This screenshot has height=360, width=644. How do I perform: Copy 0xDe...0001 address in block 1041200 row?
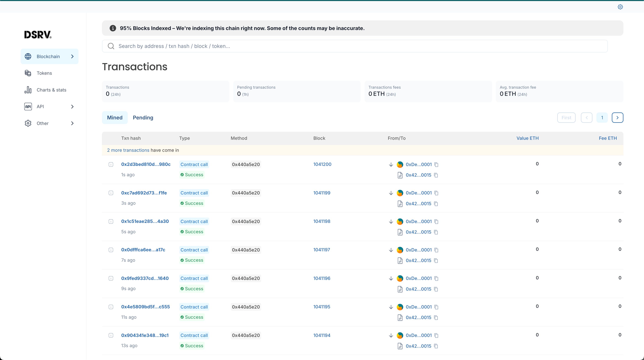pyautogui.click(x=436, y=164)
